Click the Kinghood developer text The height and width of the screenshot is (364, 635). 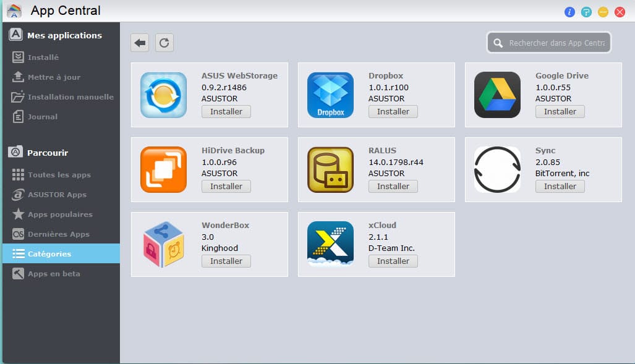[x=219, y=248]
